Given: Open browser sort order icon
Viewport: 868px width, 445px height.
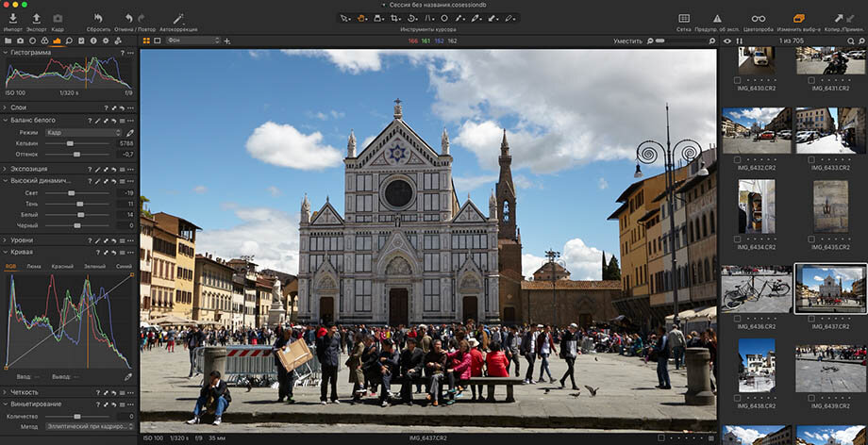Looking at the screenshot, I should (x=739, y=41).
